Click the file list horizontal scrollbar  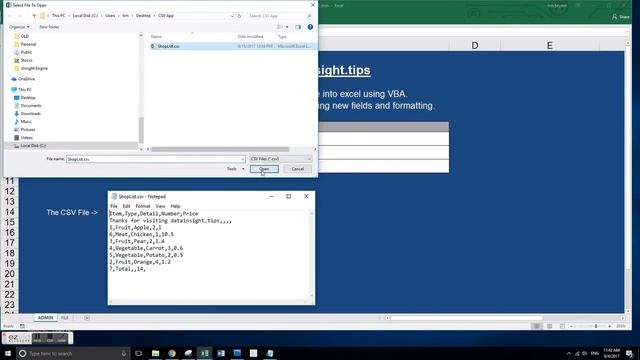(220, 149)
